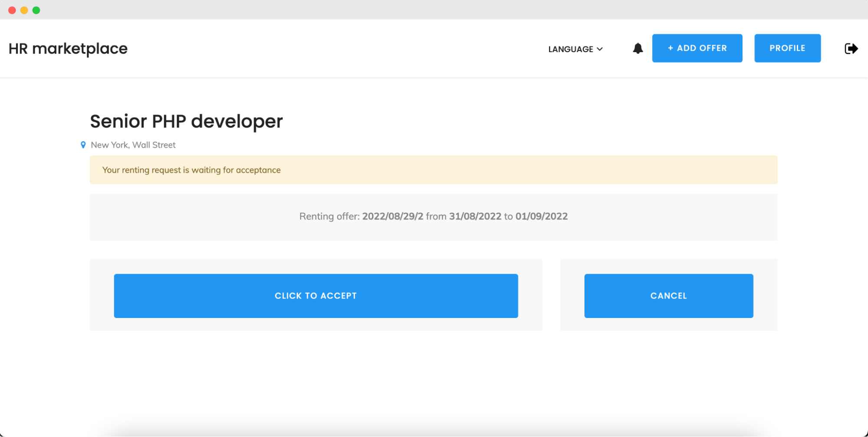Minimize window with yellow button
The height and width of the screenshot is (437, 868).
click(x=24, y=10)
